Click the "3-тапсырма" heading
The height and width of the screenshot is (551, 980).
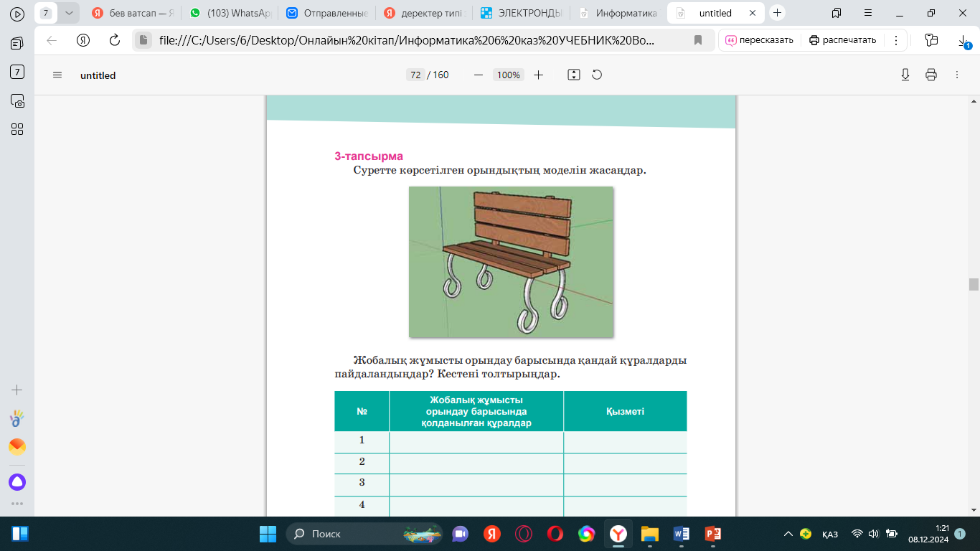(369, 156)
